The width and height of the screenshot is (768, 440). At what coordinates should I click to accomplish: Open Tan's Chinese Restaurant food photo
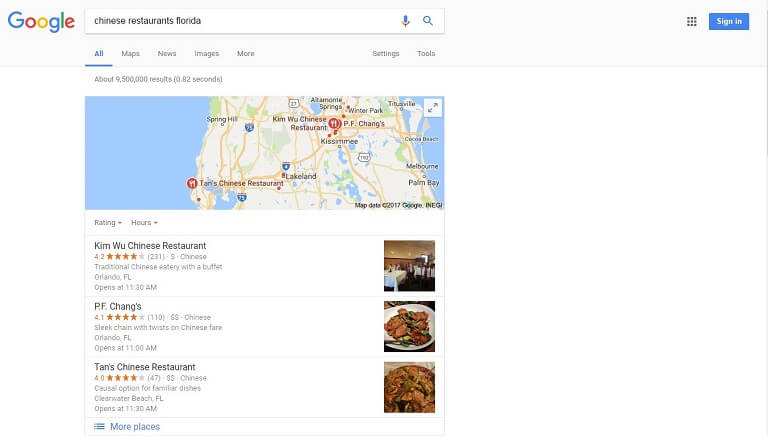(409, 387)
